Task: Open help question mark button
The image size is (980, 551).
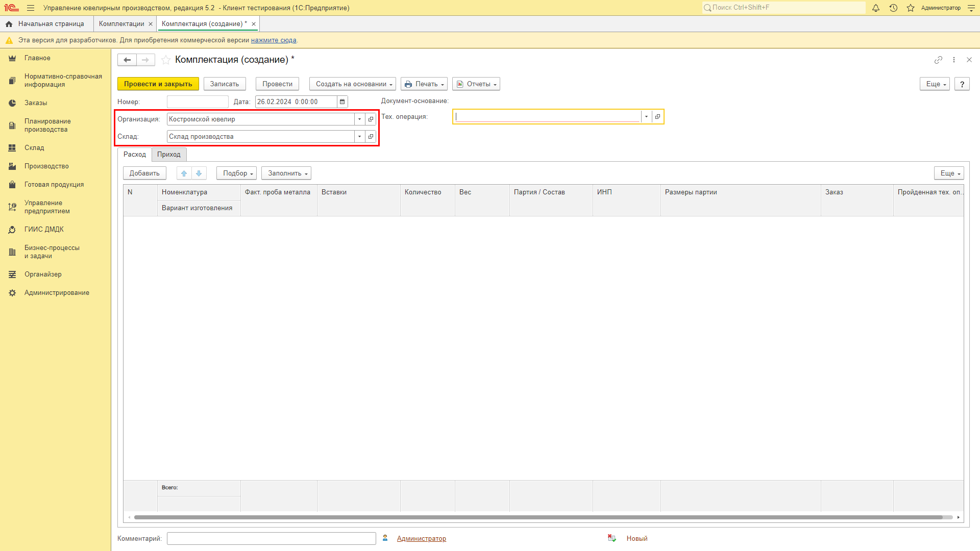Action: tap(962, 84)
